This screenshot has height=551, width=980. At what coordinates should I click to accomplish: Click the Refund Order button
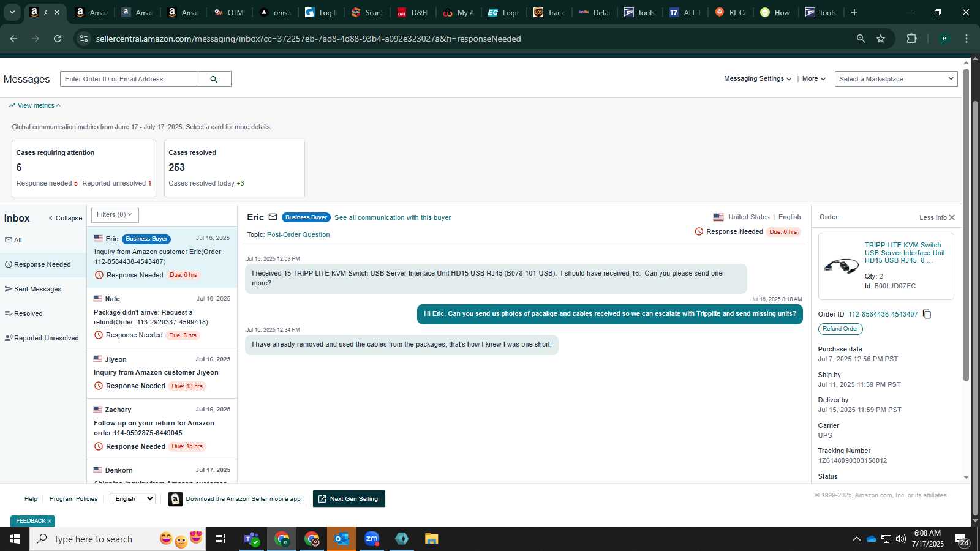click(840, 329)
